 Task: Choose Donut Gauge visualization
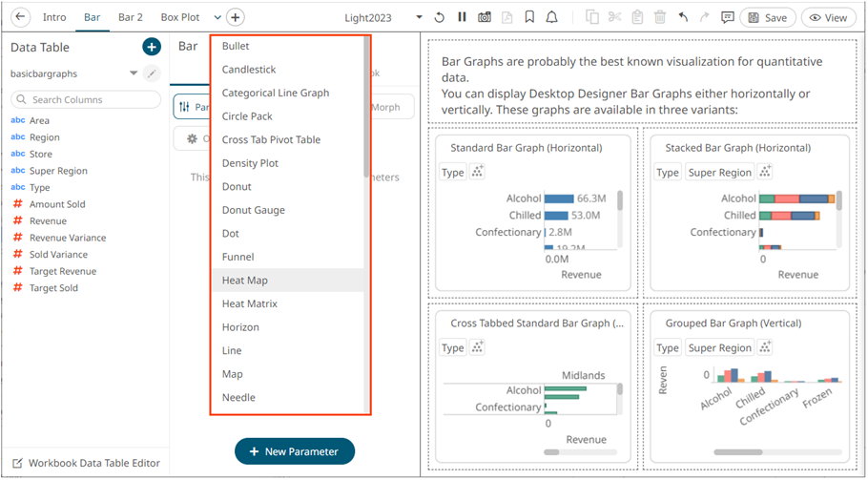coord(288,210)
